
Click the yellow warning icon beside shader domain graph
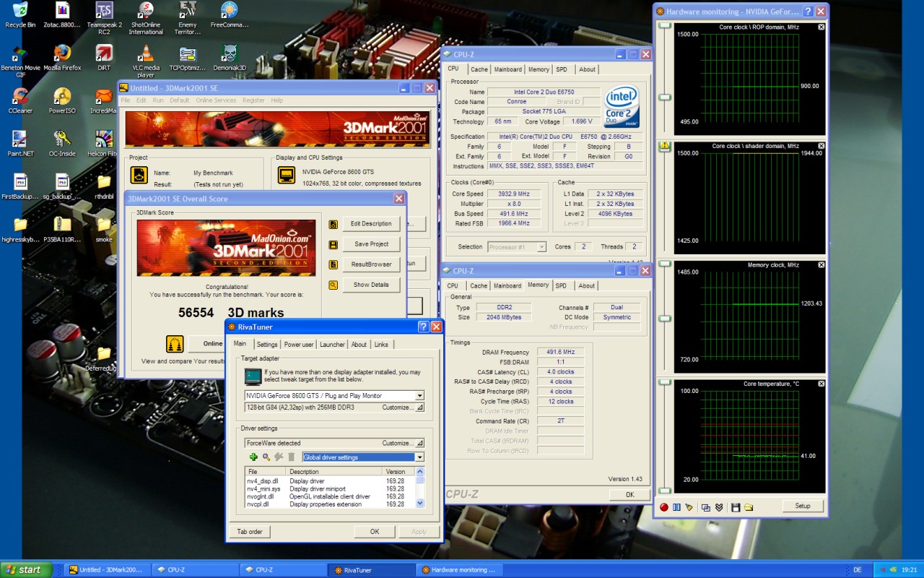pos(665,146)
